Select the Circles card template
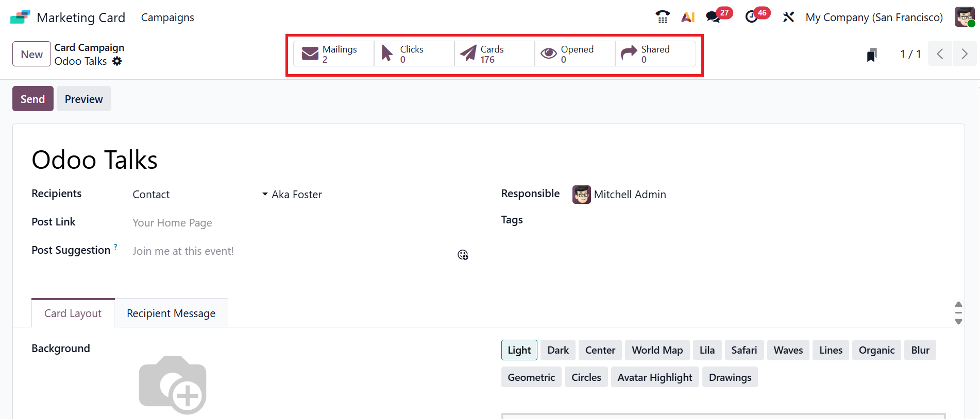 [586, 377]
